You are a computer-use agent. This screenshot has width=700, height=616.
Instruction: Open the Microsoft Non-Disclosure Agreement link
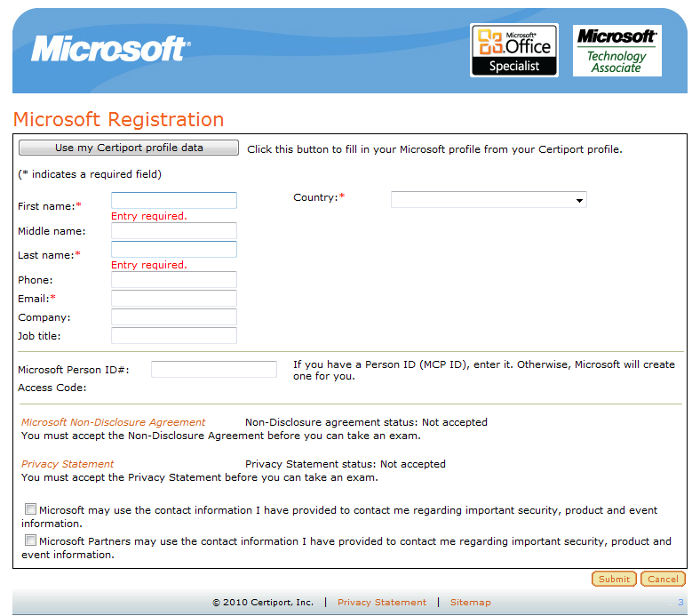pyautogui.click(x=113, y=422)
